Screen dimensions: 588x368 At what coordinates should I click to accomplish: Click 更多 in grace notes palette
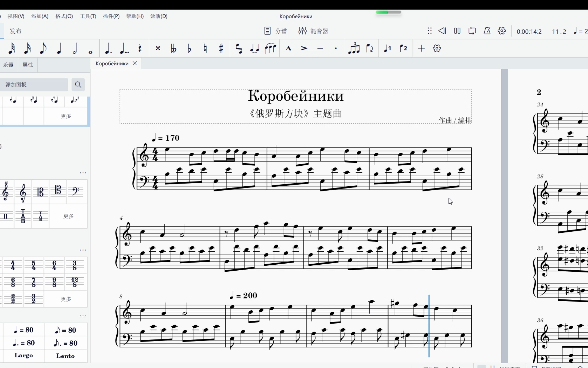click(66, 116)
